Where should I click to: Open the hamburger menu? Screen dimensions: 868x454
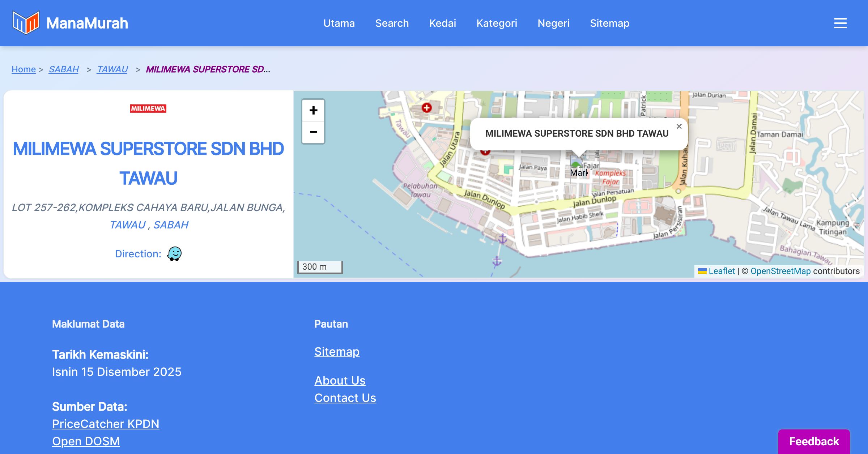click(840, 23)
